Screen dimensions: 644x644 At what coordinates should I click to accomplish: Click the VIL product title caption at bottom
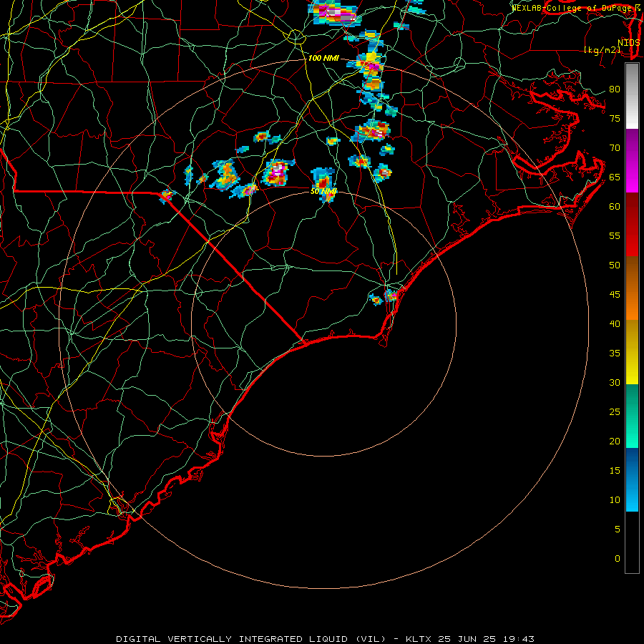click(x=325, y=639)
